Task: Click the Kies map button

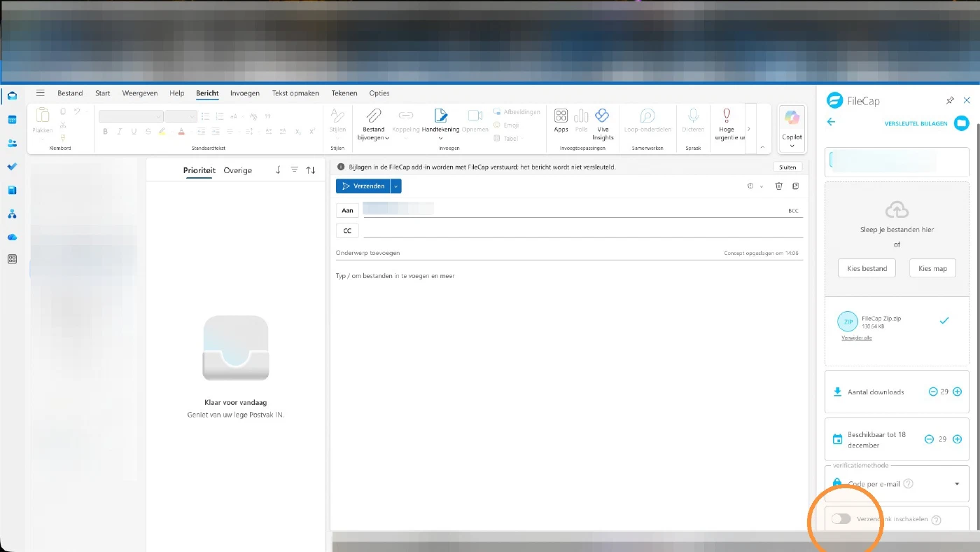Action: click(932, 268)
